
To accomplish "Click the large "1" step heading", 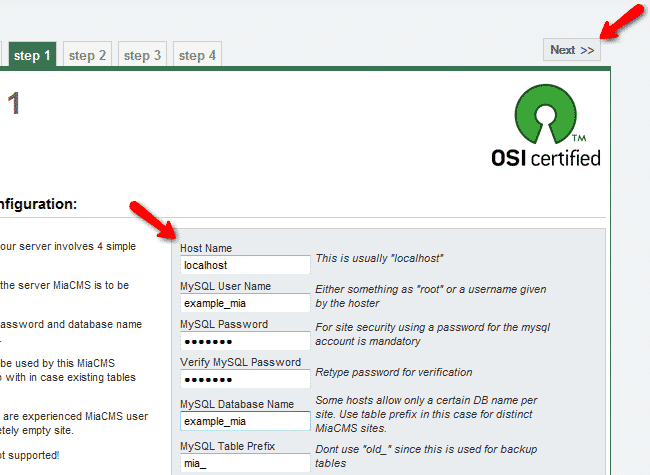I will pos(15,103).
